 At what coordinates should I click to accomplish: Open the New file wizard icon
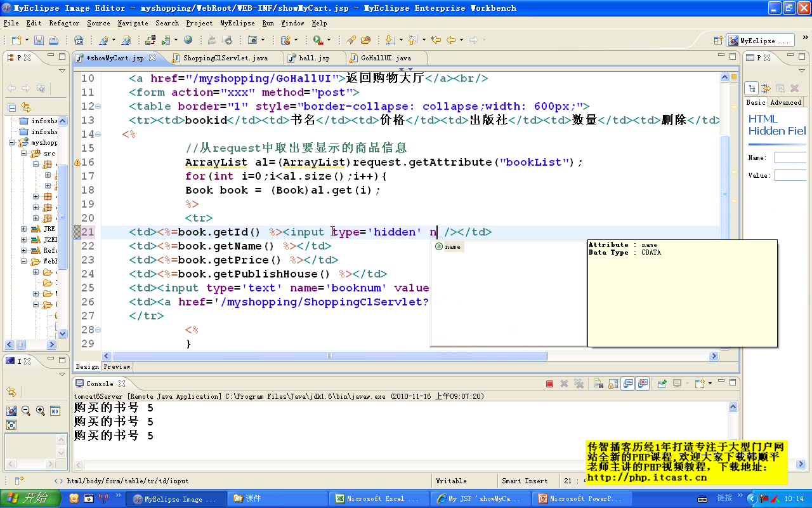16,40
